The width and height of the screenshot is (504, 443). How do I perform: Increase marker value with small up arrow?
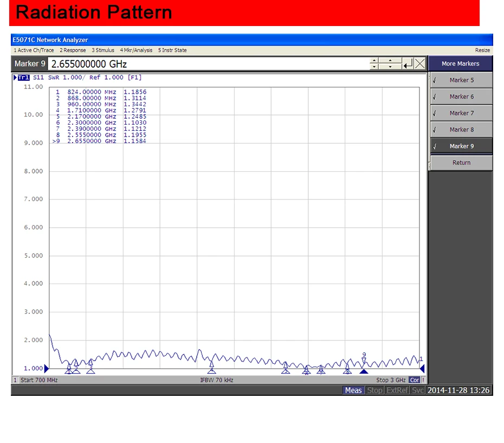coord(374,61)
